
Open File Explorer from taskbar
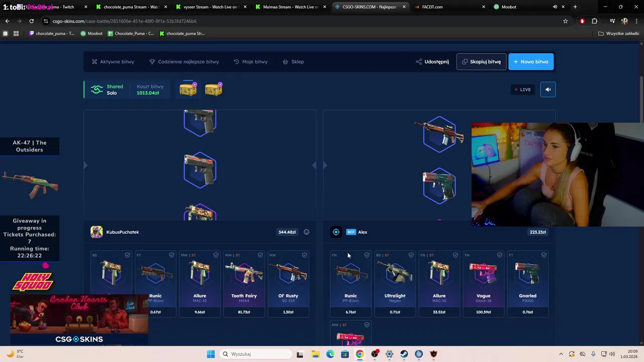[315, 354]
